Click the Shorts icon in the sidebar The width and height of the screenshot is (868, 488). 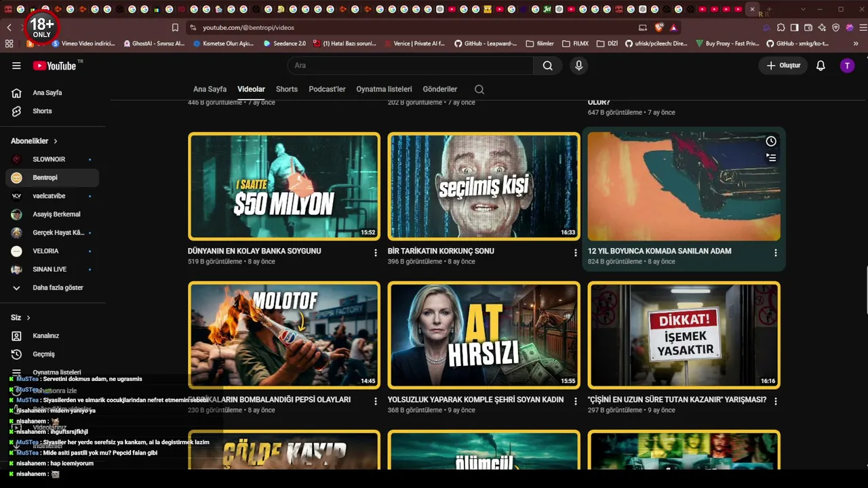pyautogui.click(x=17, y=111)
